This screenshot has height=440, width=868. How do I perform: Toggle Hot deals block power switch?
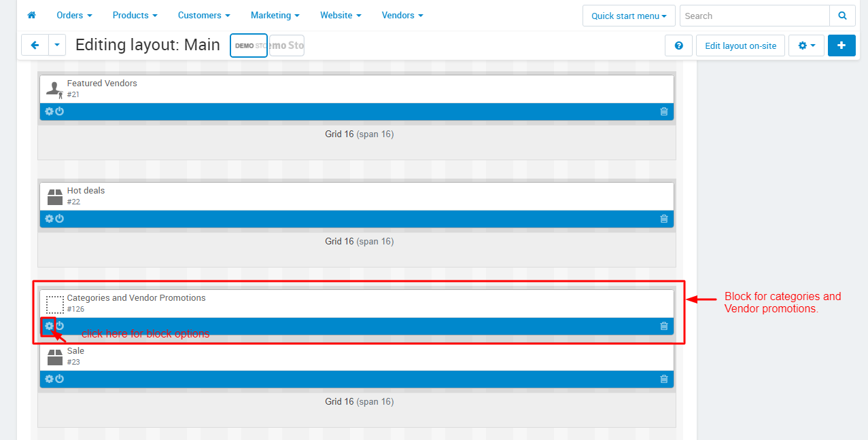click(x=59, y=219)
